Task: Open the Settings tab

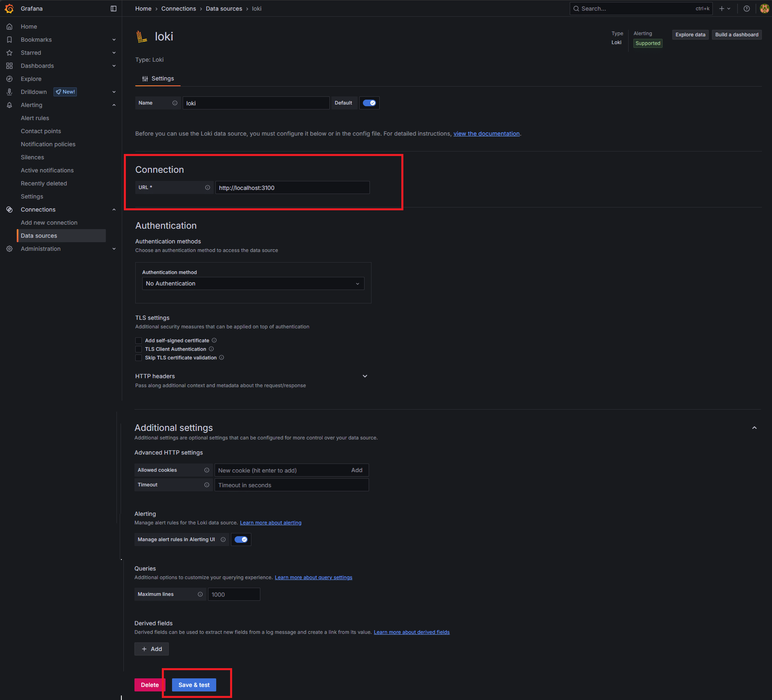Action: click(x=158, y=78)
